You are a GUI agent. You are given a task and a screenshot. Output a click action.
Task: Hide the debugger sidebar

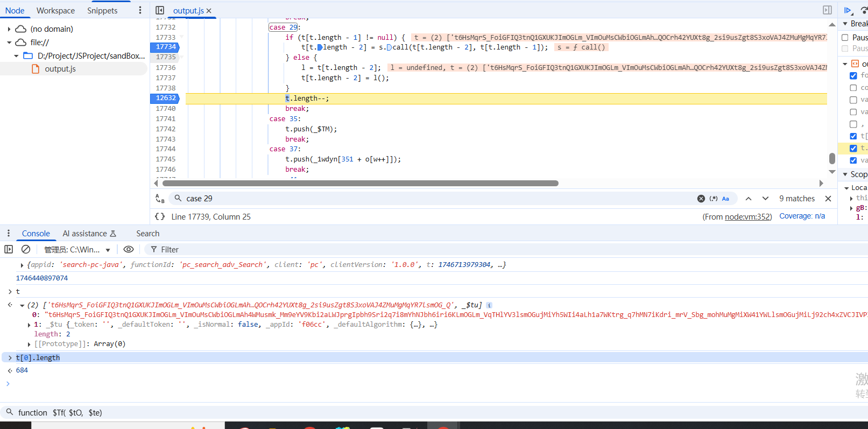pos(827,10)
